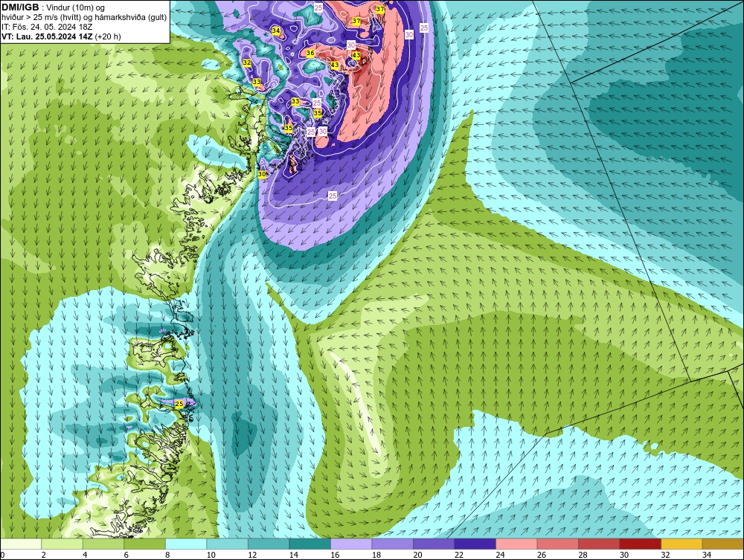This screenshot has height=560, width=744.
Task: Pick the legend swatch between 10 and 12
Action: tap(227, 544)
